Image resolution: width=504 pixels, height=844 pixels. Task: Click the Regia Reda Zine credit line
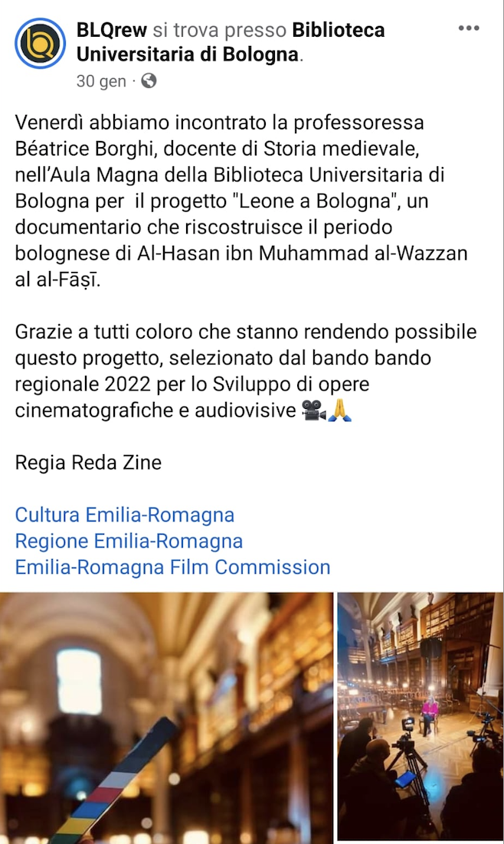(x=88, y=463)
